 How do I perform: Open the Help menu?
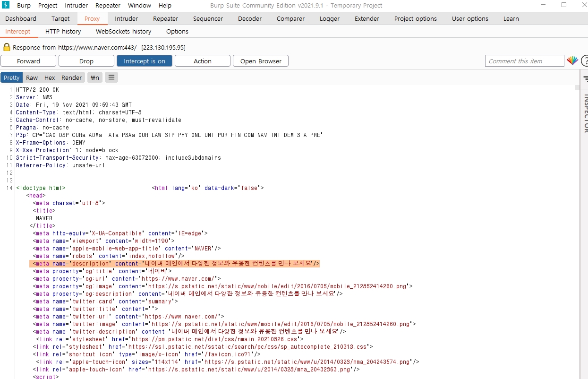pyautogui.click(x=165, y=5)
